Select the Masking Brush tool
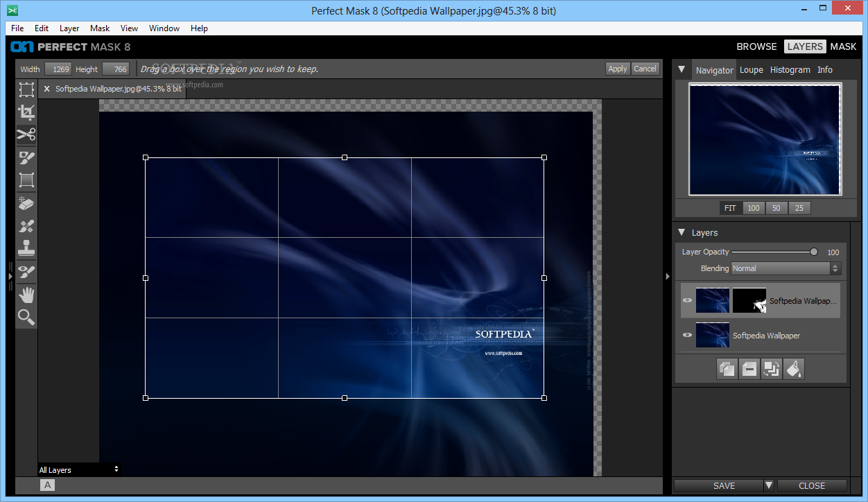The image size is (868, 502). pos(26,157)
